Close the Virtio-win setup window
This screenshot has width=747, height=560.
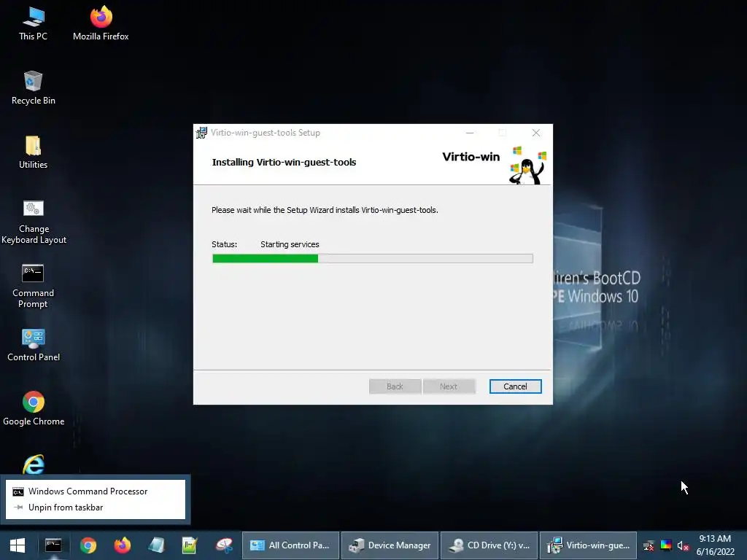(x=536, y=133)
